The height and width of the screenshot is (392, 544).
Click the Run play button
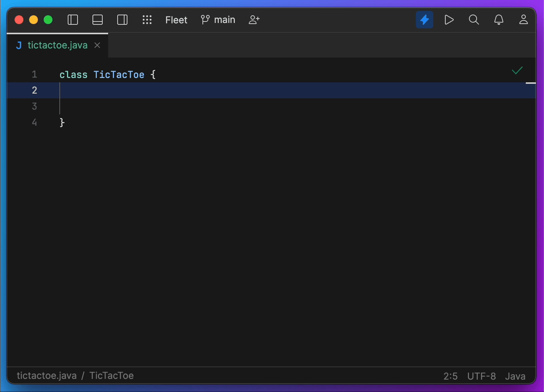(x=449, y=20)
